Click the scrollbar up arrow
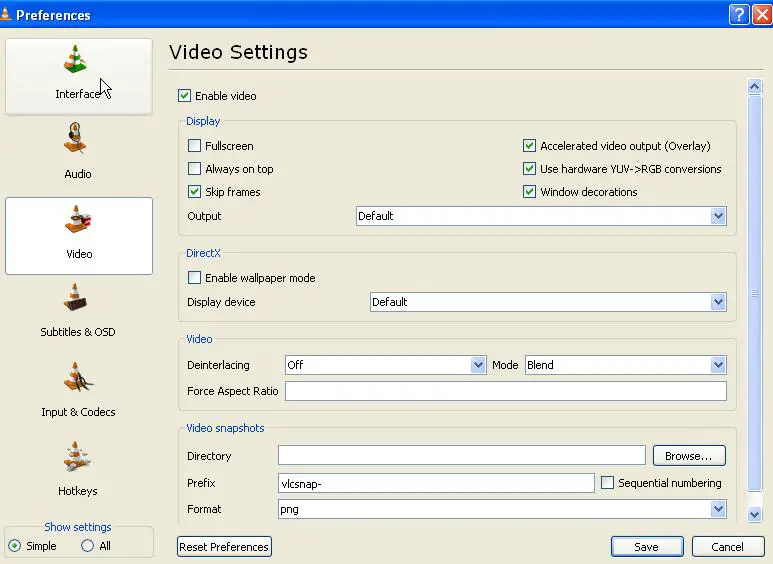The image size is (773, 564). pos(754,86)
